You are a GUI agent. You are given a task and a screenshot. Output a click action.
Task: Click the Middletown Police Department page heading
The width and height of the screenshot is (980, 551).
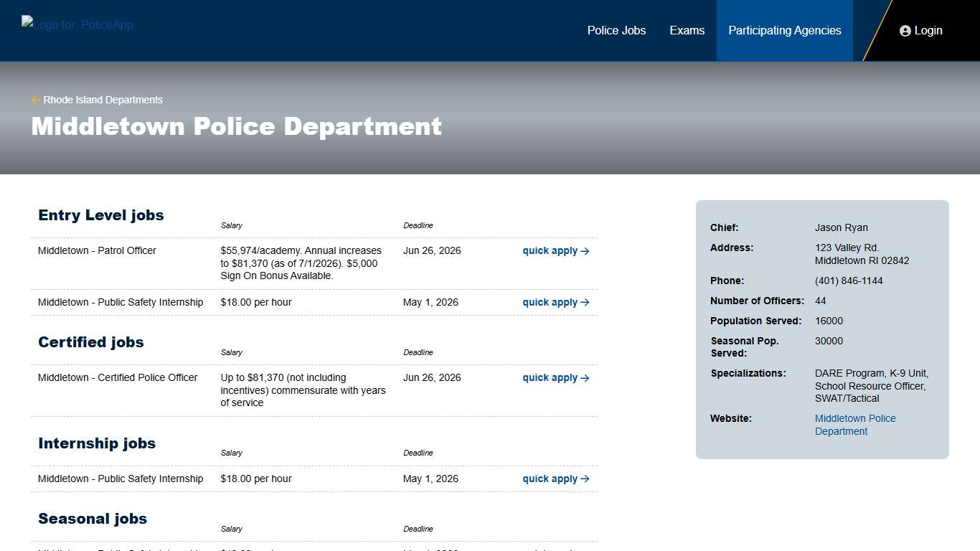click(x=235, y=126)
